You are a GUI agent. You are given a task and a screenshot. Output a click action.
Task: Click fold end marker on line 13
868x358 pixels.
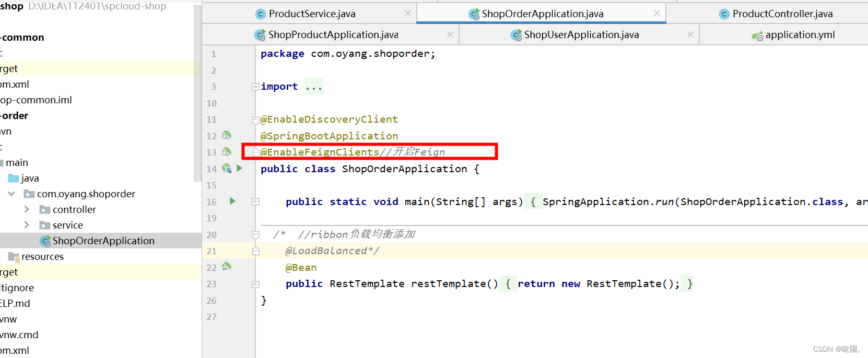(256, 152)
